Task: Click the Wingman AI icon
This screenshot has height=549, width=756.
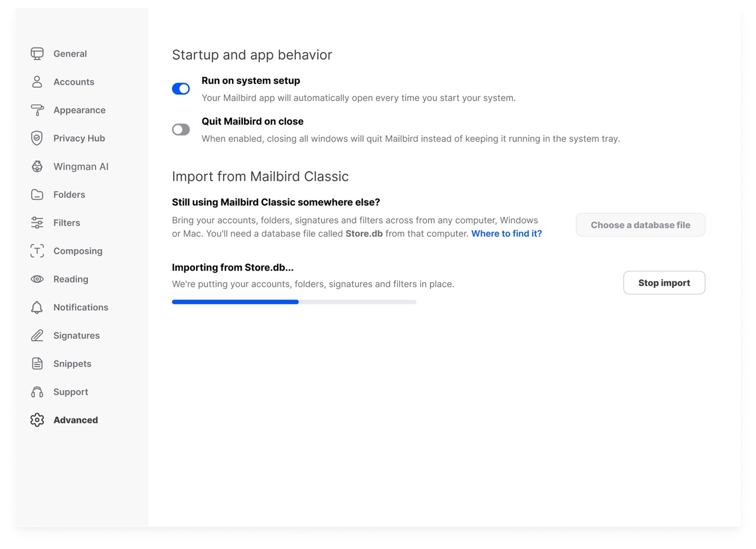Action: coord(37,167)
